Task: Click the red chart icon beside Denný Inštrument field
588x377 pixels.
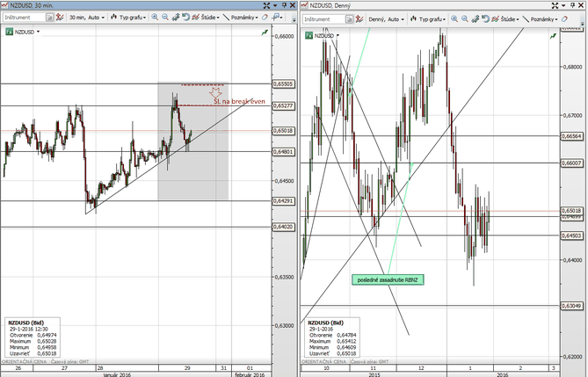Action: click(x=359, y=19)
